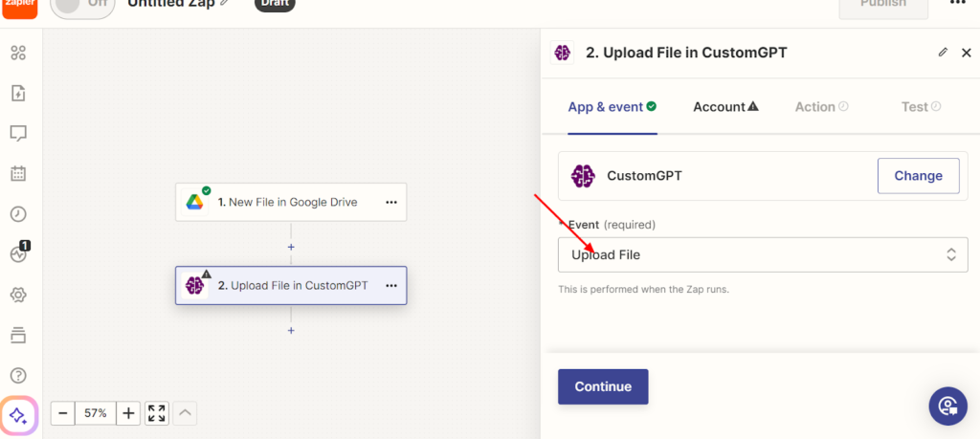The width and height of the screenshot is (980, 439).
Task: Open the history clock sidebar icon
Action: [18, 213]
